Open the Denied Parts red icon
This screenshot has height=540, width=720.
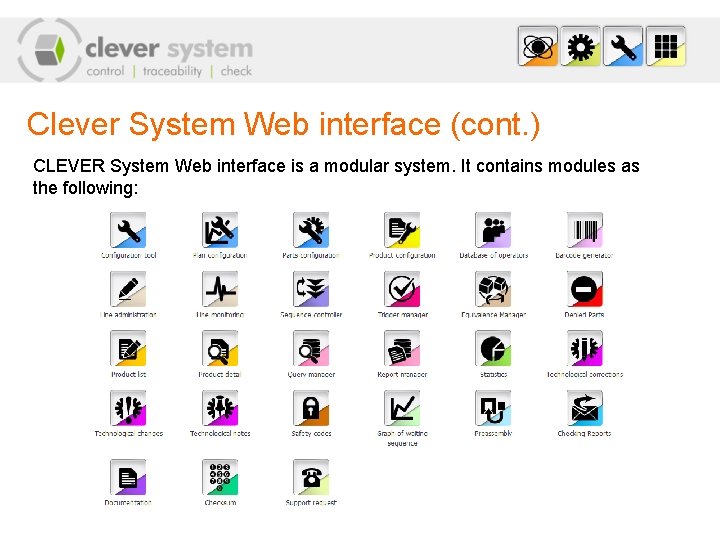(585, 289)
